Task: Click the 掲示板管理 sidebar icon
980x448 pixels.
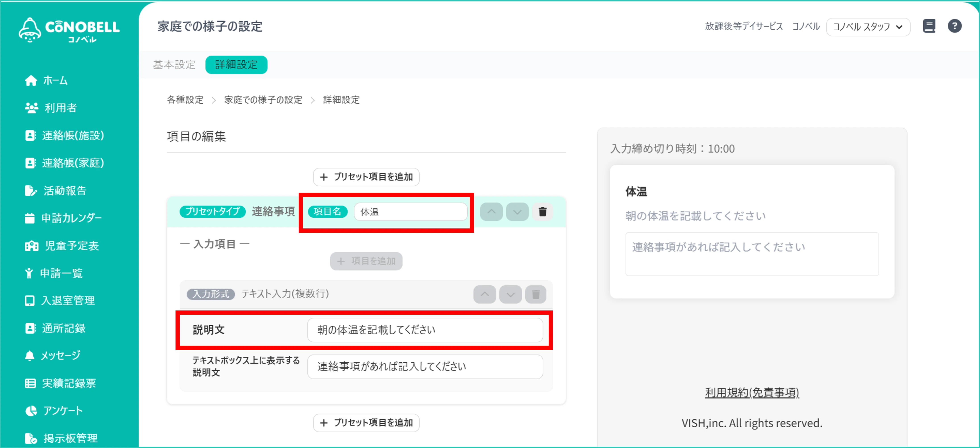Action: (31, 438)
